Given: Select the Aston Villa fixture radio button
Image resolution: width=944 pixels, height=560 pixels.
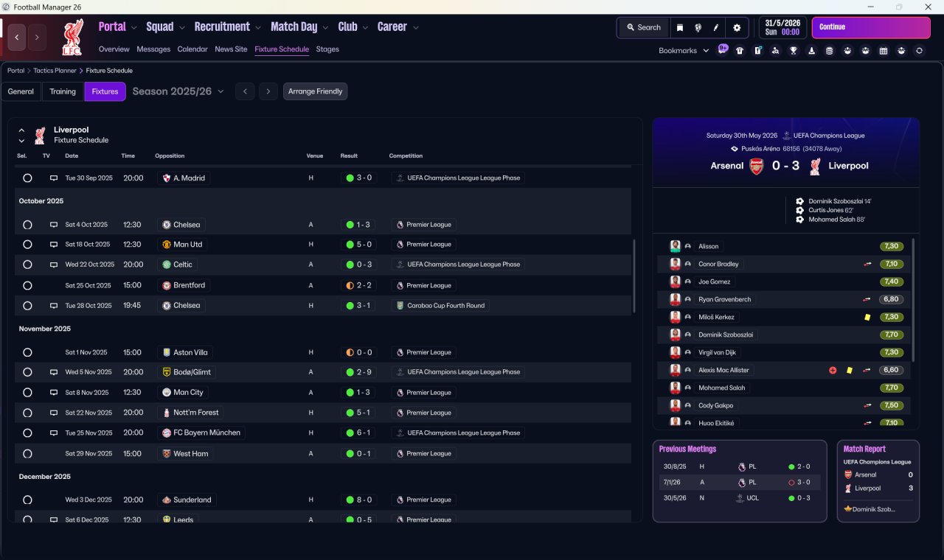Looking at the screenshot, I should [27, 352].
